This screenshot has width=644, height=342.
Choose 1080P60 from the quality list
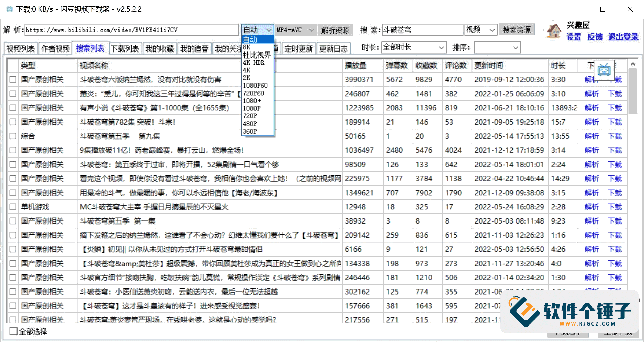[255, 85]
